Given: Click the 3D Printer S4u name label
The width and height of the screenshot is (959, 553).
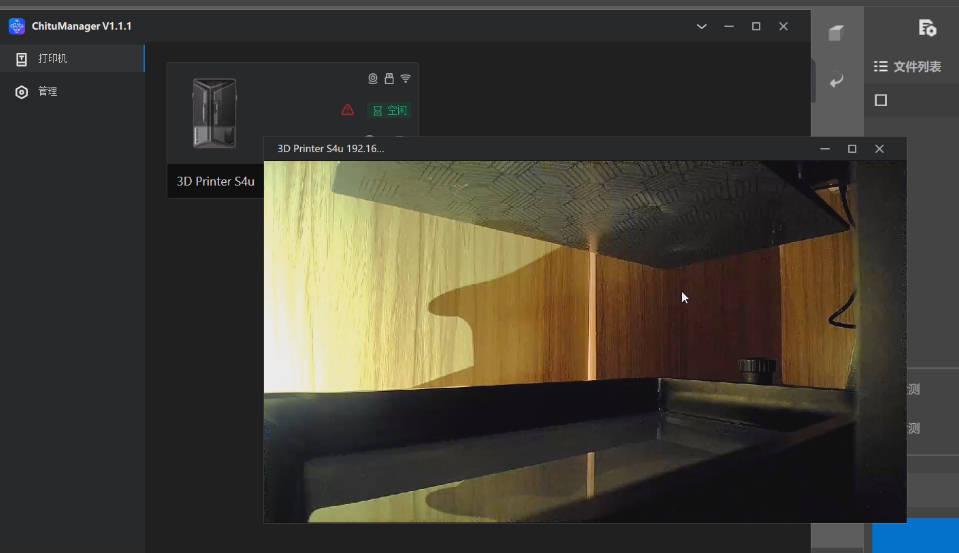Looking at the screenshot, I should point(216,182).
